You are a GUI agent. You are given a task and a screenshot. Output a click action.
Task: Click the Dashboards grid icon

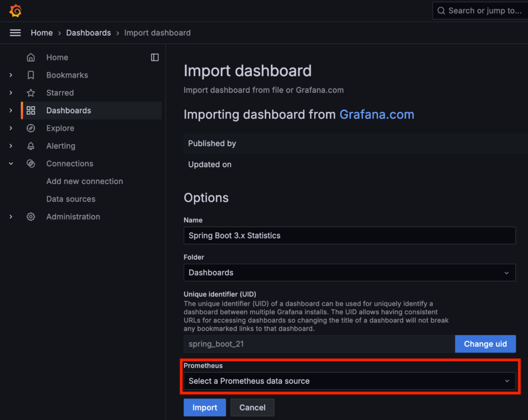point(31,111)
